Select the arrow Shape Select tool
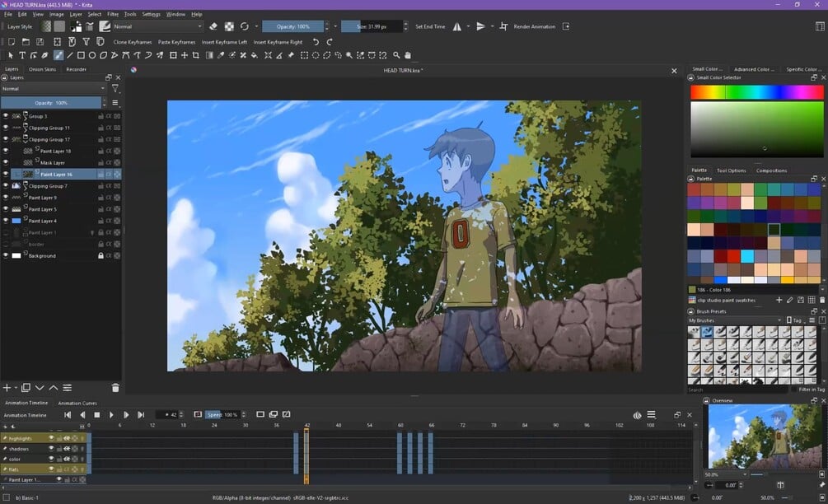Viewport: 828px width, 504px height. pyautogui.click(x=11, y=55)
